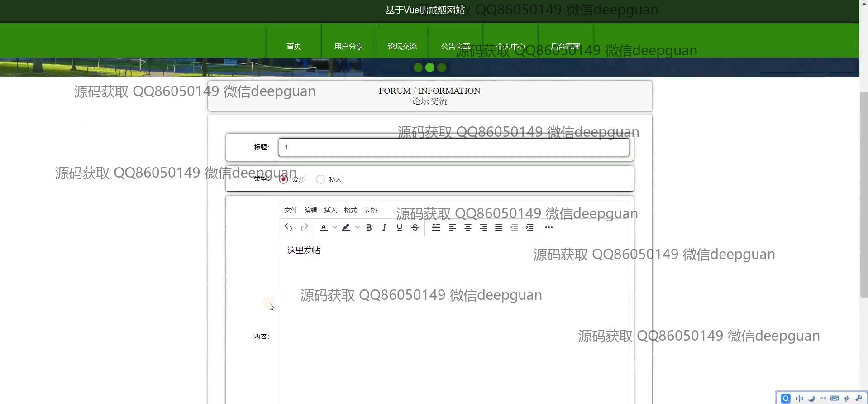Click the 标题: label

pyautogui.click(x=262, y=147)
